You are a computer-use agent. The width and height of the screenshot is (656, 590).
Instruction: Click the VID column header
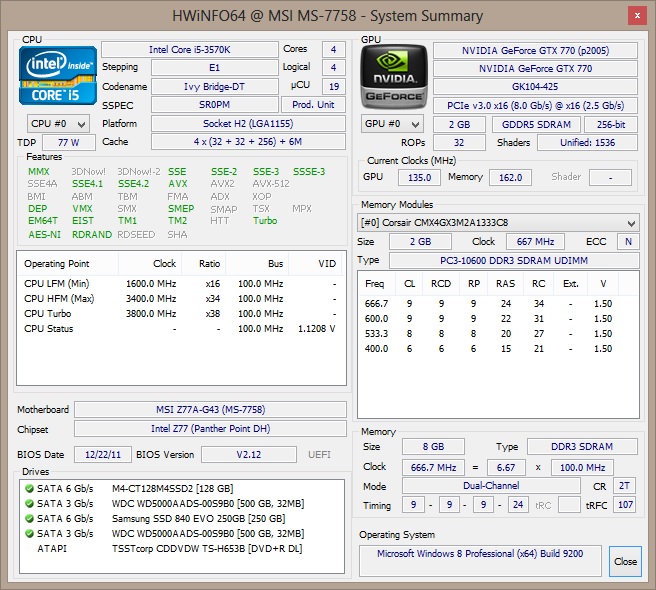click(315, 264)
